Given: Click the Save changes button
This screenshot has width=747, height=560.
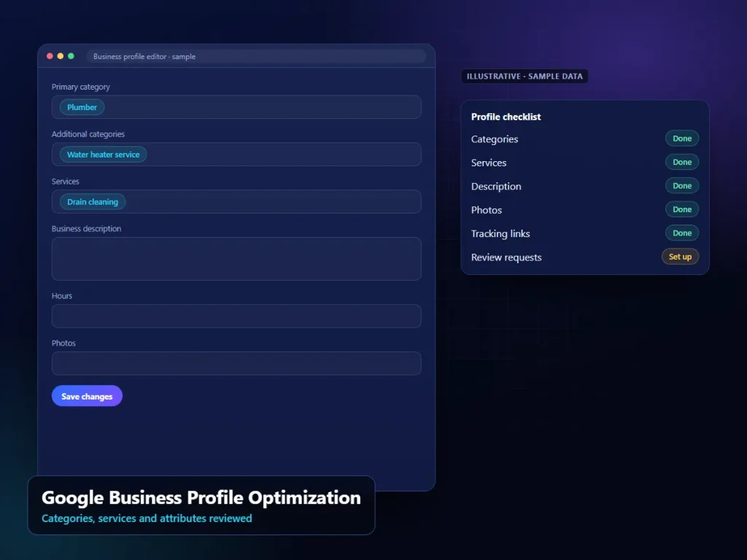Looking at the screenshot, I should (x=87, y=396).
